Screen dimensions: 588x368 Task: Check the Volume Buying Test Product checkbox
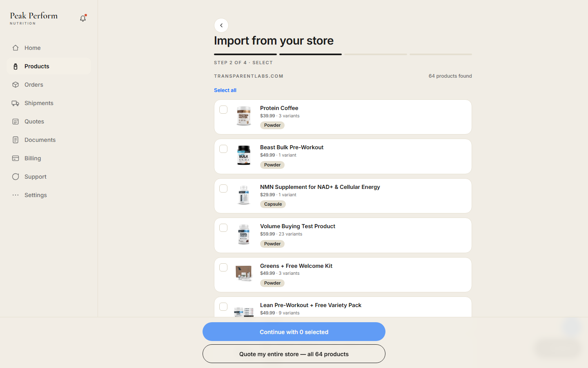pos(223,228)
